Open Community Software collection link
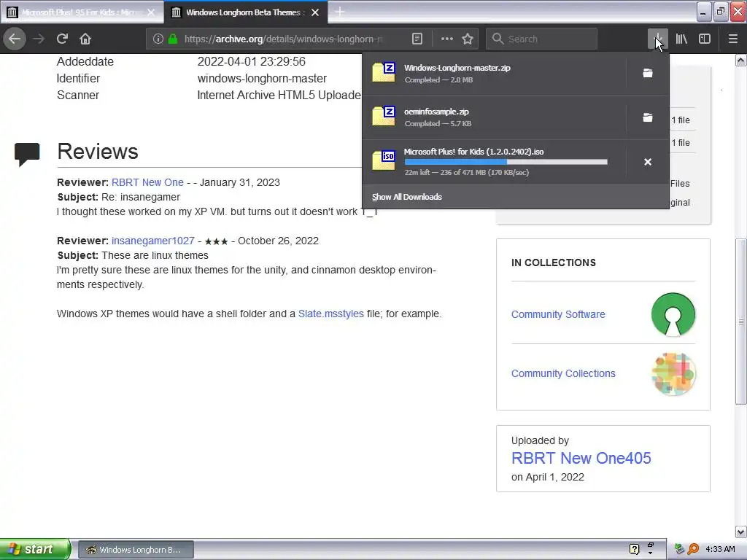747x560 pixels. (x=558, y=314)
